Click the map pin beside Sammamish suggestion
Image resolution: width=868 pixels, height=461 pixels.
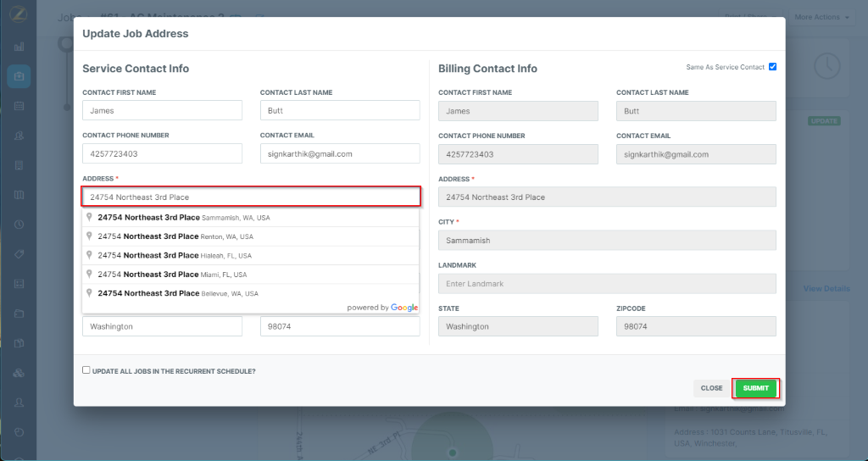[x=89, y=218]
